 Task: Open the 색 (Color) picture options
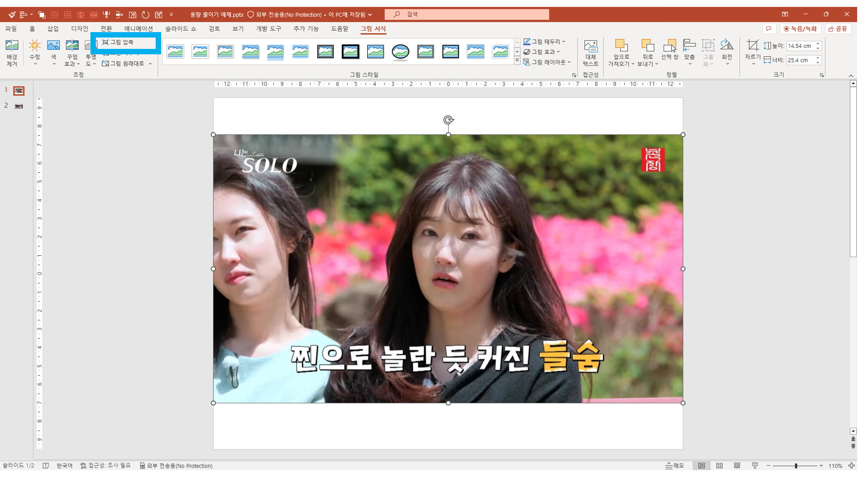pos(53,53)
